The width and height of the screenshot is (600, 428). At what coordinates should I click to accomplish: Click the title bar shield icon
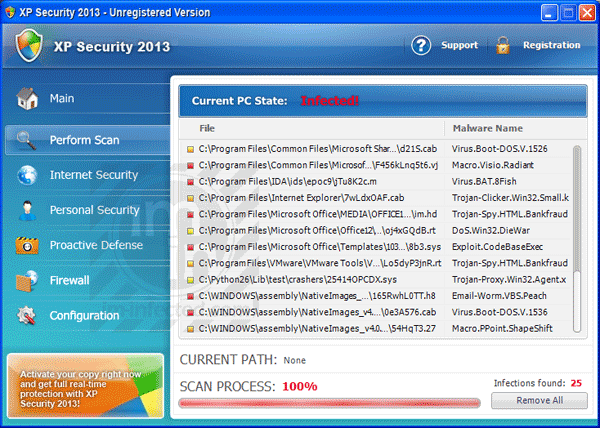click(10, 12)
